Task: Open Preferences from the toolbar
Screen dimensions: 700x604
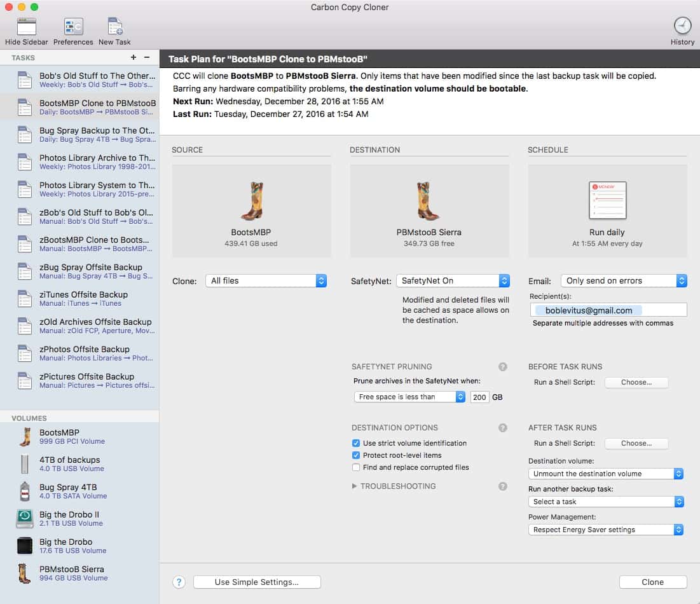Action: click(x=73, y=27)
